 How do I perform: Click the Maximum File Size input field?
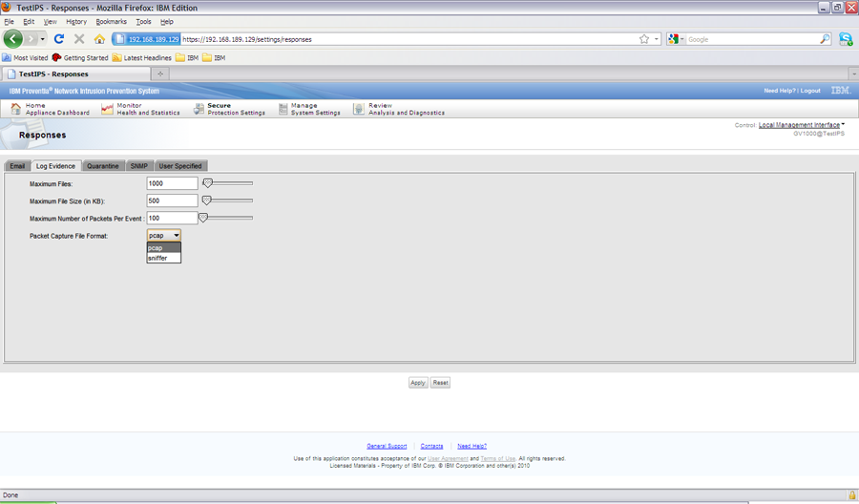pos(172,200)
